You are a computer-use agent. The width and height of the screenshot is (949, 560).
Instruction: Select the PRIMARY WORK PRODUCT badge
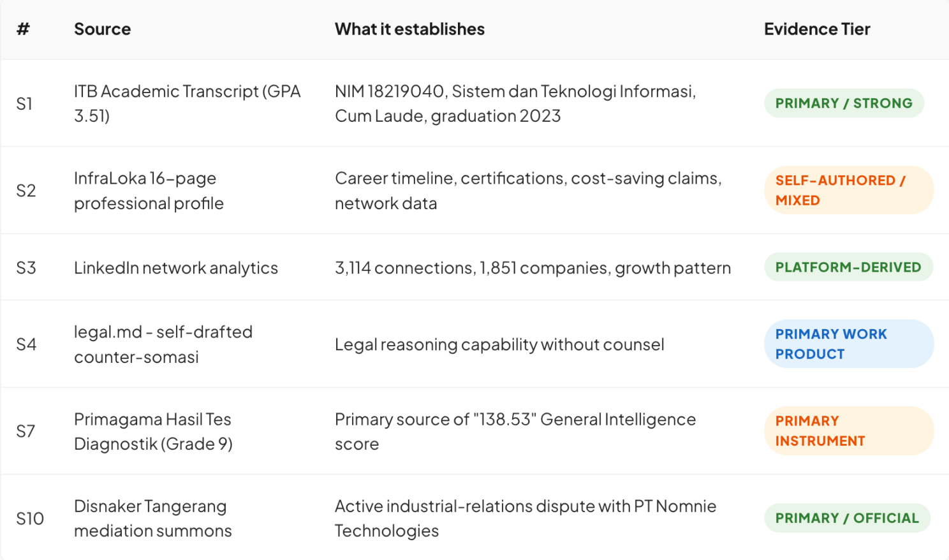coord(849,344)
